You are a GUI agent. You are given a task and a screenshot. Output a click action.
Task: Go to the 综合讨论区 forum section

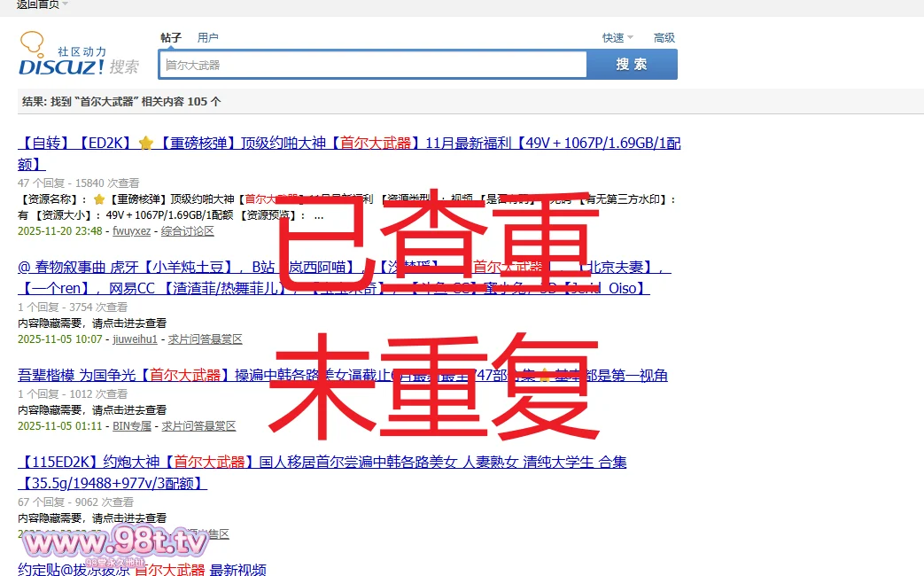pos(187,231)
